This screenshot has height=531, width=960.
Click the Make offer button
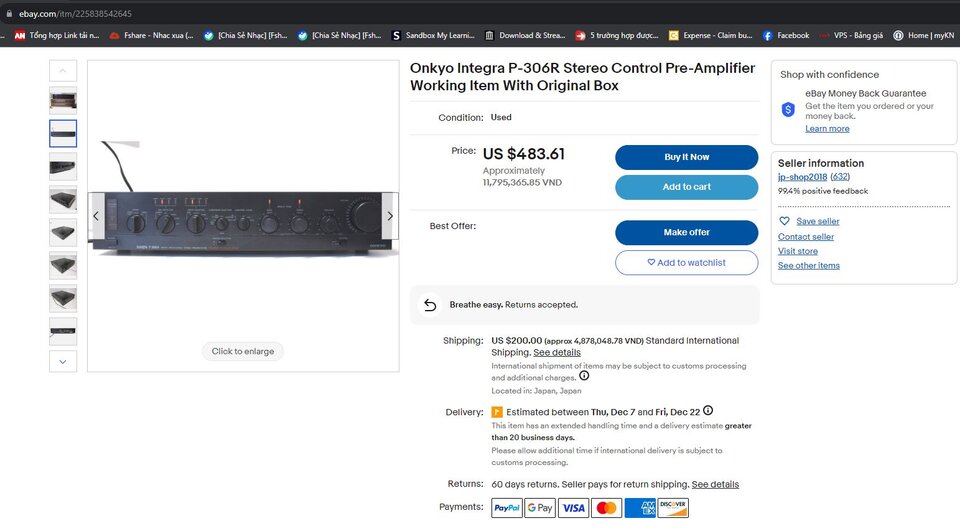point(686,233)
